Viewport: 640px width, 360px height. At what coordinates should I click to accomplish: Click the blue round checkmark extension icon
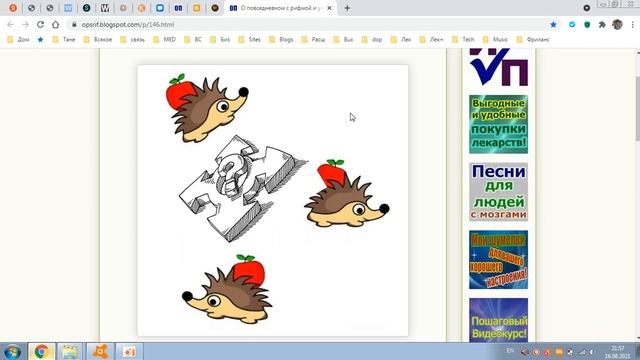tap(572, 24)
